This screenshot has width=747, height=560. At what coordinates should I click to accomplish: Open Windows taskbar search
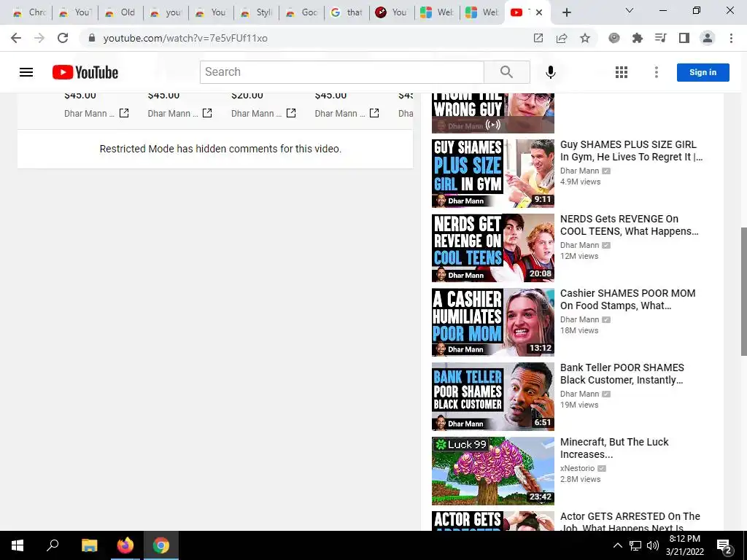pos(53,545)
